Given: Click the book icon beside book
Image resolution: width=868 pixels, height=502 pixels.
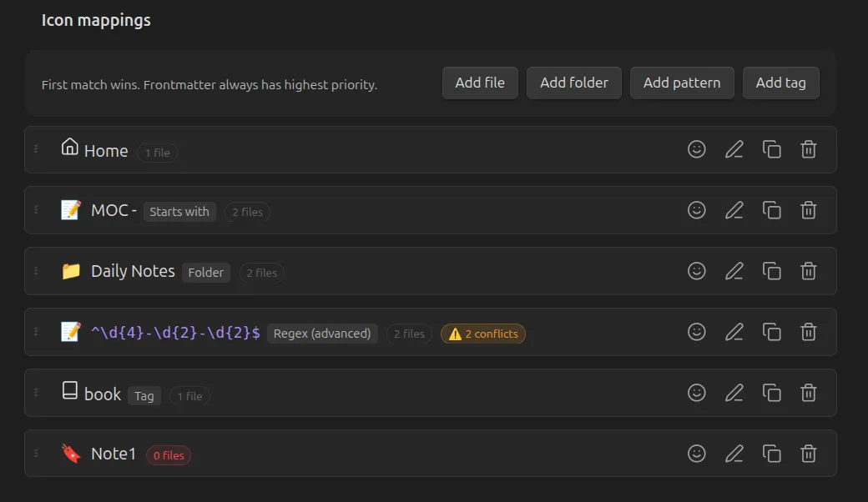Looking at the screenshot, I should (x=70, y=390).
